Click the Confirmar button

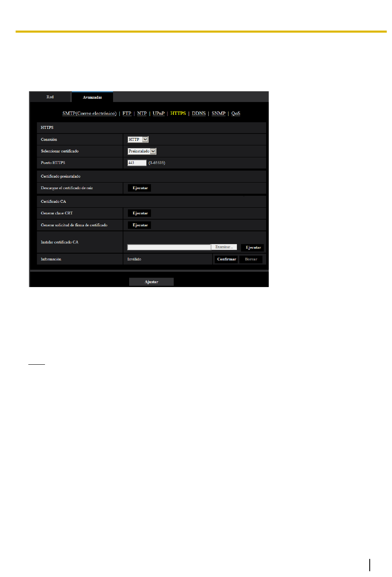(x=227, y=259)
